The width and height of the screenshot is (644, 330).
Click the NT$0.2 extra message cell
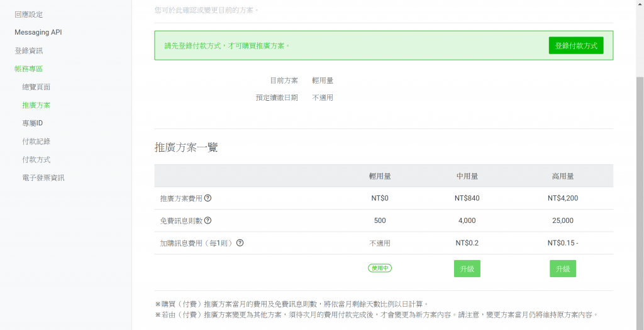click(467, 242)
